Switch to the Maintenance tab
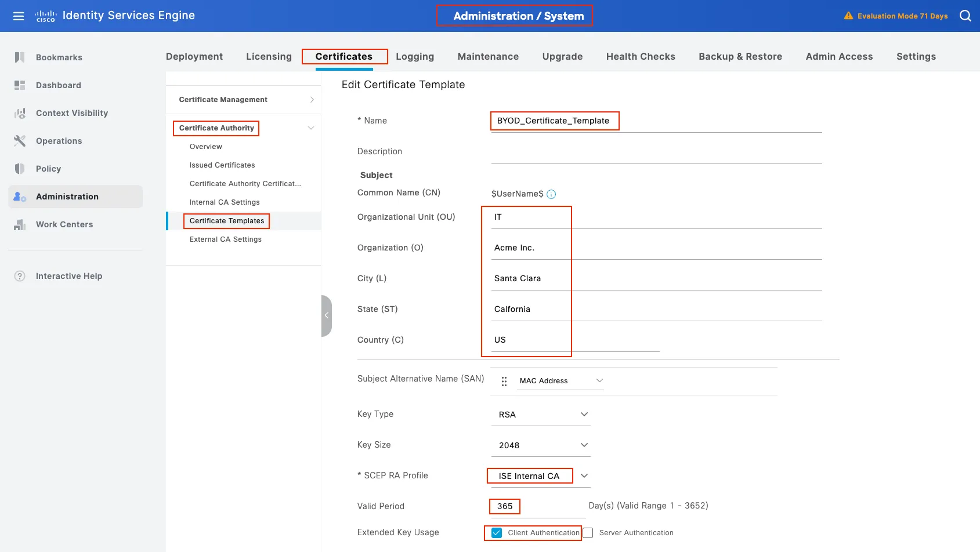Image resolution: width=980 pixels, height=552 pixels. pos(488,56)
